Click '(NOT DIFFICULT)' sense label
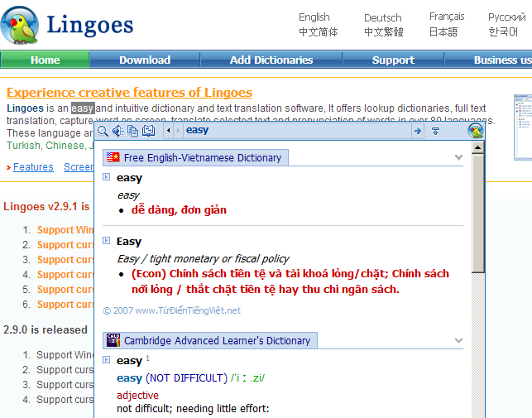 click(186, 378)
